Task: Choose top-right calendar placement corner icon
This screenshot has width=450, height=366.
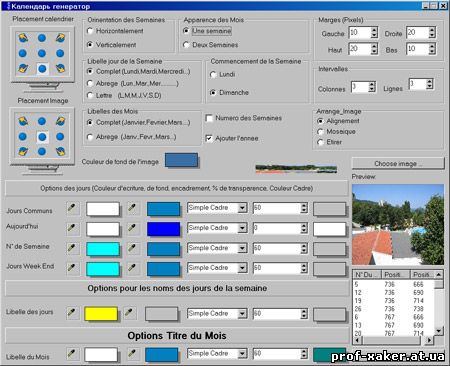Action: pyautogui.click(x=60, y=38)
